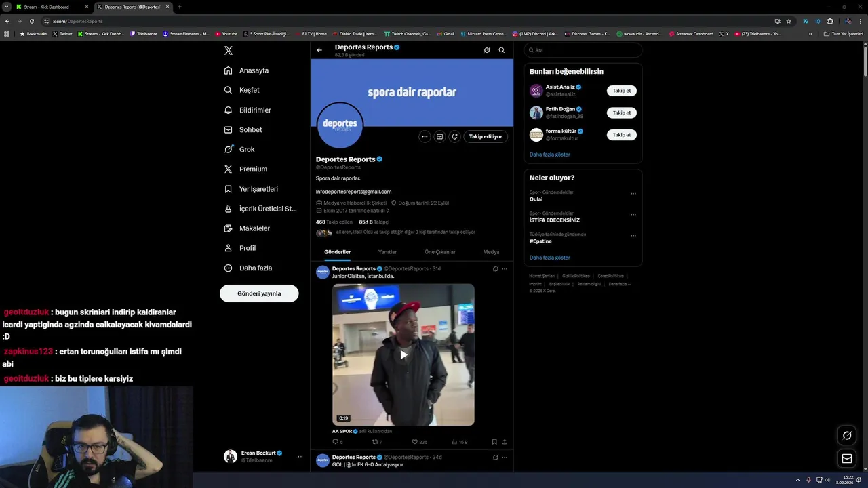Open options dots for the Oulai trend

pyautogui.click(x=633, y=194)
